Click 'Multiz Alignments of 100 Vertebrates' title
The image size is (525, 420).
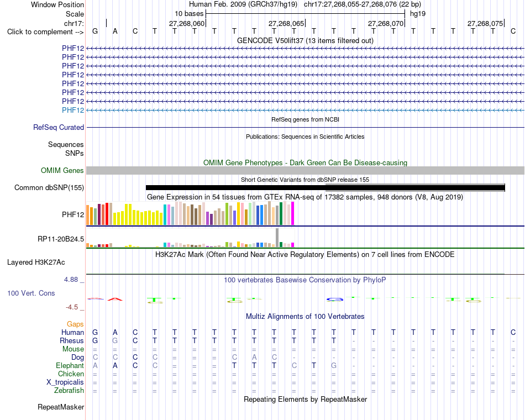305,317
